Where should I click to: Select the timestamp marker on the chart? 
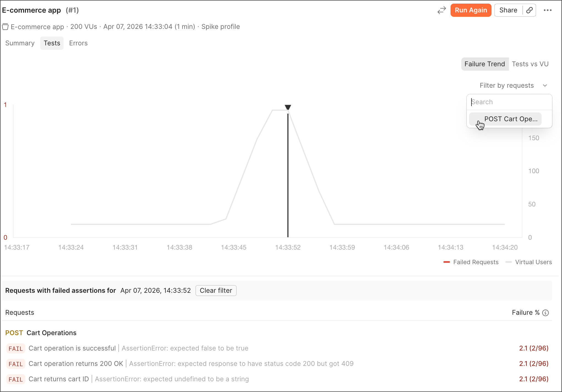pyautogui.click(x=288, y=107)
